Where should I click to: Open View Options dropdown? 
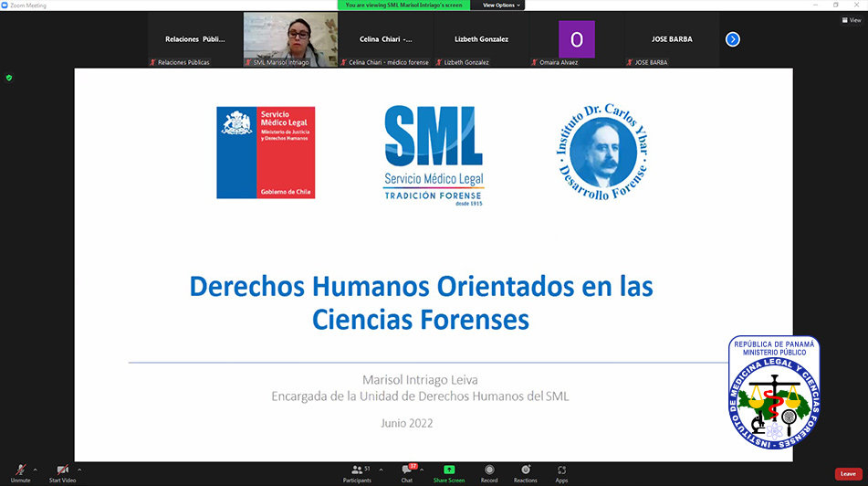click(x=501, y=5)
